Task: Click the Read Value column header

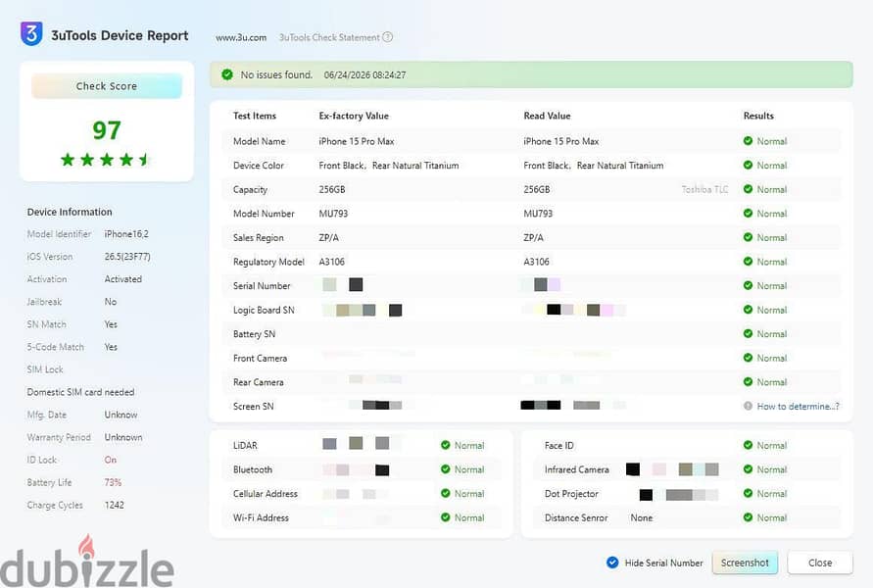Action: click(547, 116)
